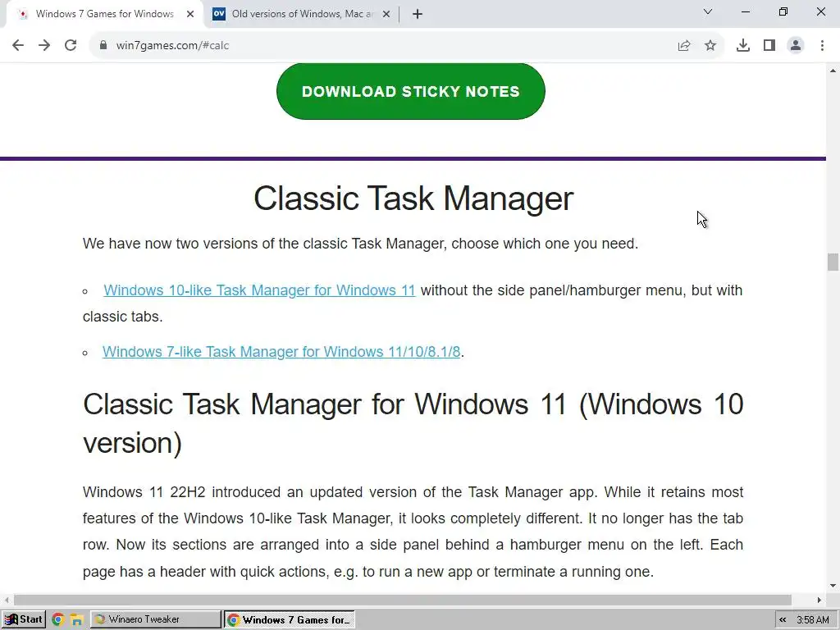Open a new browser tab
Image resolution: width=840 pixels, height=630 pixels.
coord(418,14)
